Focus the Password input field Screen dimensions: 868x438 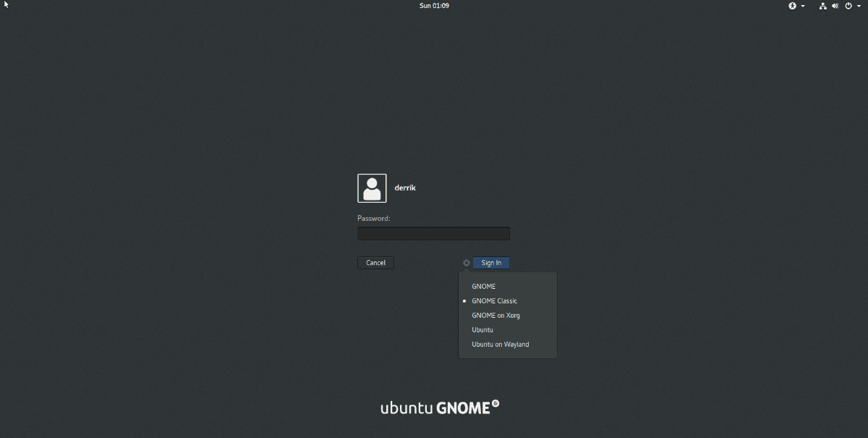tap(433, 233)
